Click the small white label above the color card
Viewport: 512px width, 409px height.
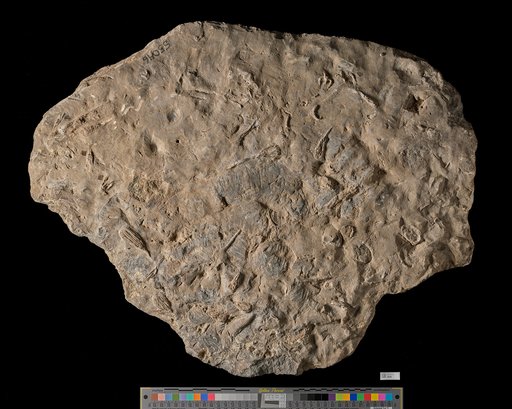[x=390, y=376]
